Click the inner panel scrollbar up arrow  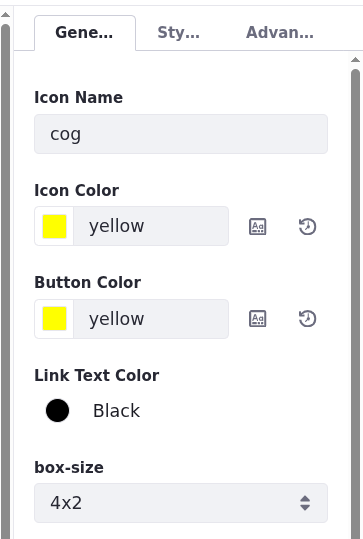pyautogui.click(x=355, y=60)
